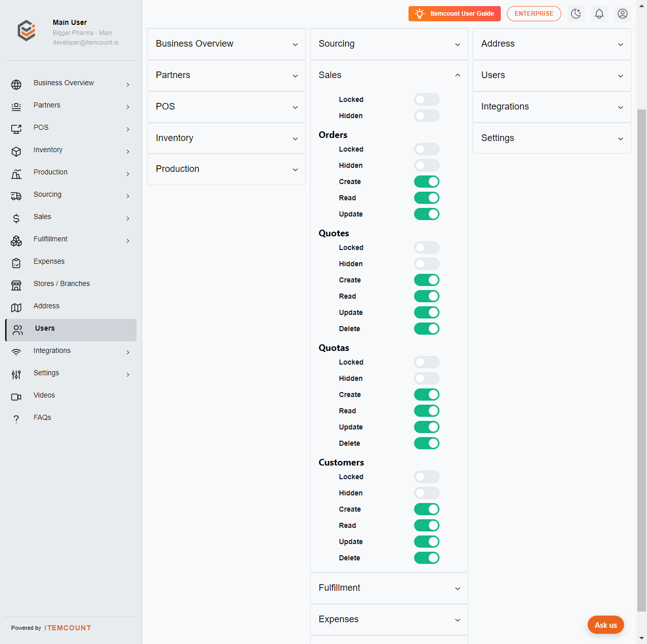Image resolution: width=647 pixels, height=644 pixels.
Task: Click the lightbulb icon in User Guide button
Action: point(420,14)
